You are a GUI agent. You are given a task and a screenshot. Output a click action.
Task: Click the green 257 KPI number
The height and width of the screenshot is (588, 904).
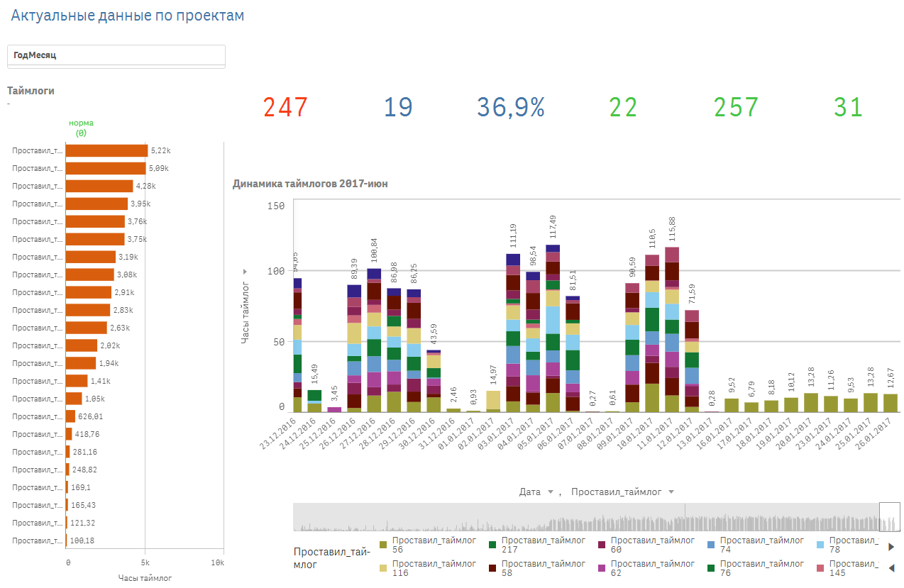[x=736, y=107]
